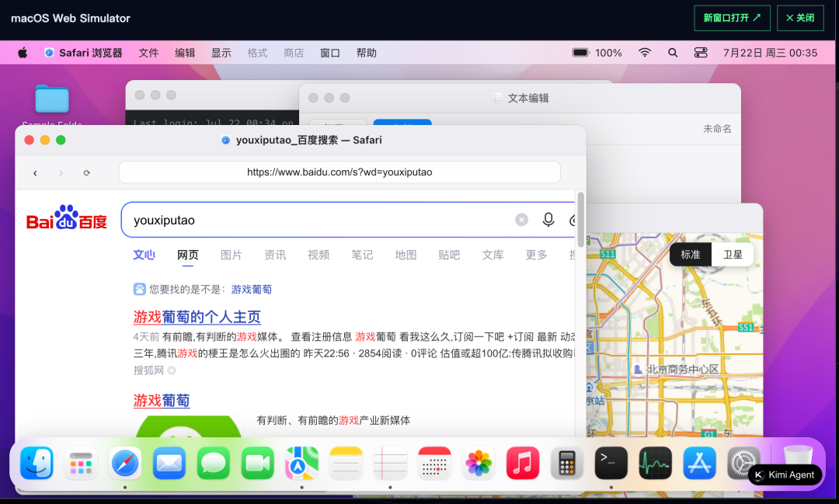Open the Maps app Dock icon
839x504 pixels.
(x=301, y=463)
